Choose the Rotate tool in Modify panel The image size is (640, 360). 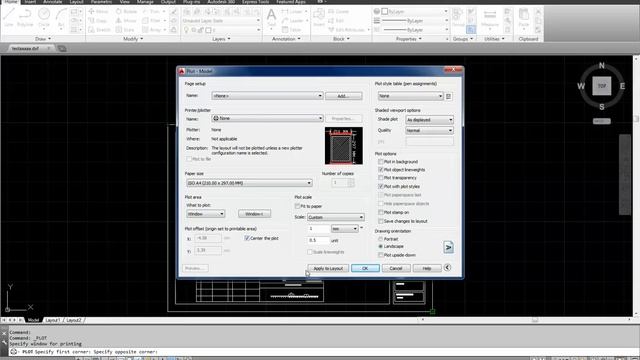(126, 11)
